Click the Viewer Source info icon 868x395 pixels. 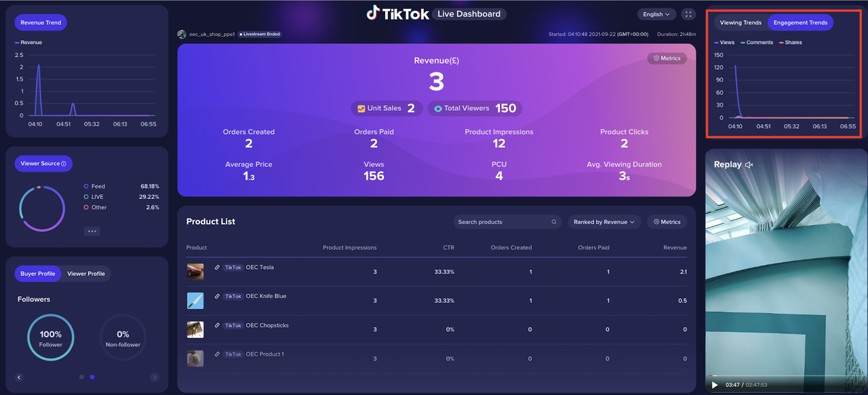[x=64, y=164]
